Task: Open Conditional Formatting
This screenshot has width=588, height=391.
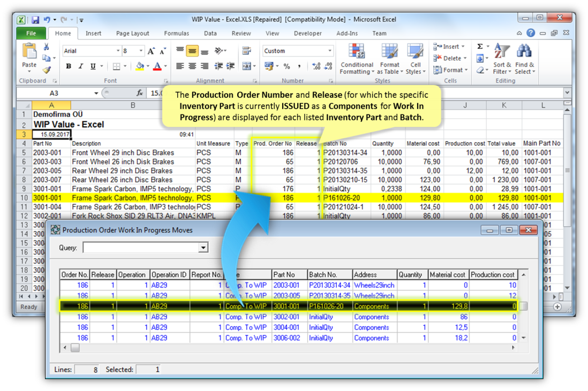Action: pyautogui.click(x=357, y=58)
